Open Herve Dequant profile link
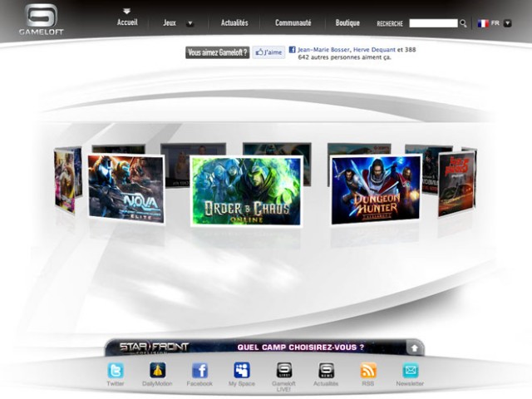532x399 pixels. tap(374, 50)
